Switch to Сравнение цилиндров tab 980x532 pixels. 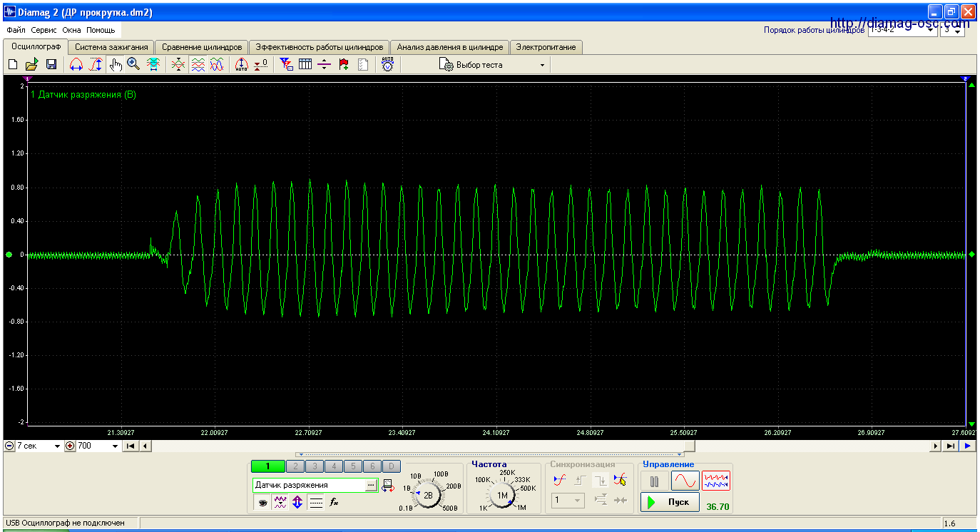202,47
